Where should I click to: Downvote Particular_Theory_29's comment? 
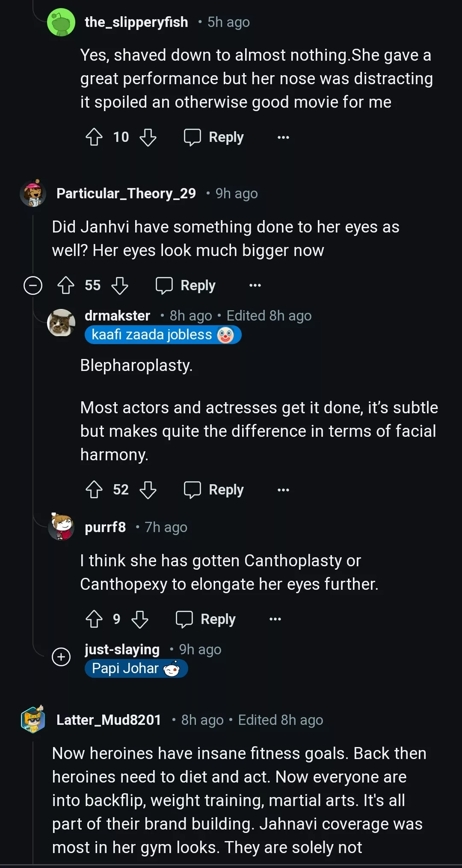coord(120,285)
